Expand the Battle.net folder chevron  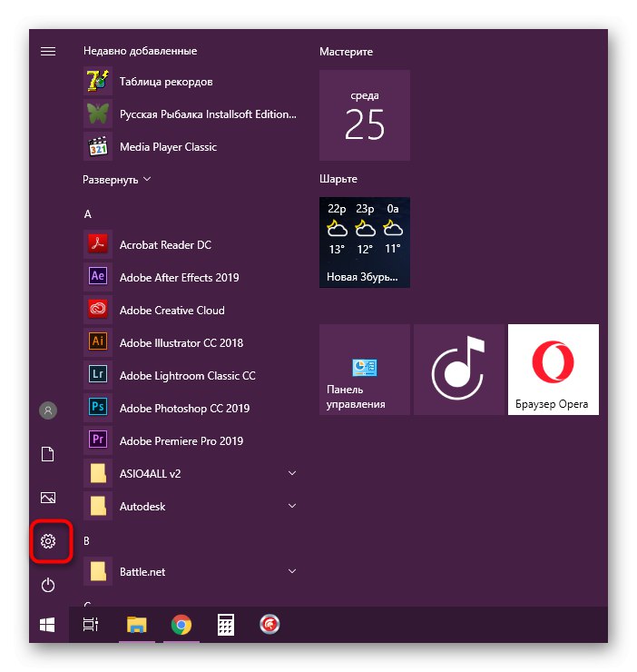(292, 571)
